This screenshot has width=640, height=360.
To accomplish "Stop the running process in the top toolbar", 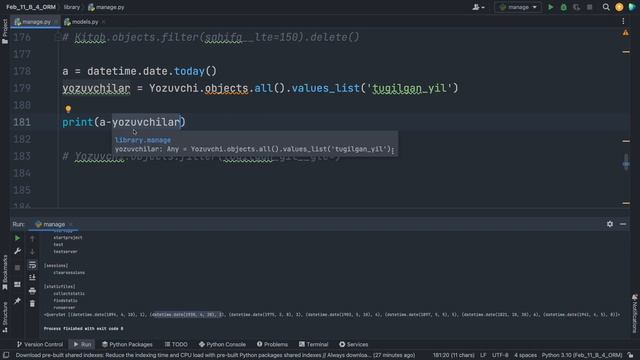I will 589,7.
